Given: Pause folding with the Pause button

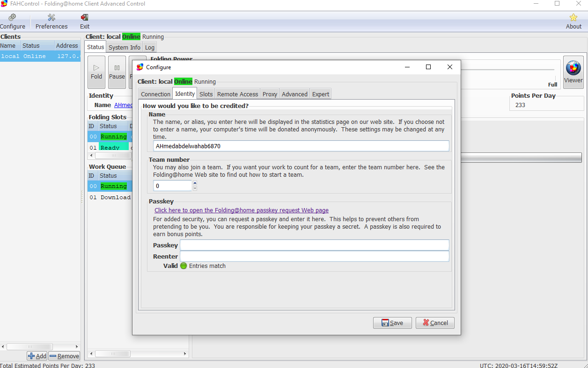Looking at the screenshot, I should [x=117, y=72].
